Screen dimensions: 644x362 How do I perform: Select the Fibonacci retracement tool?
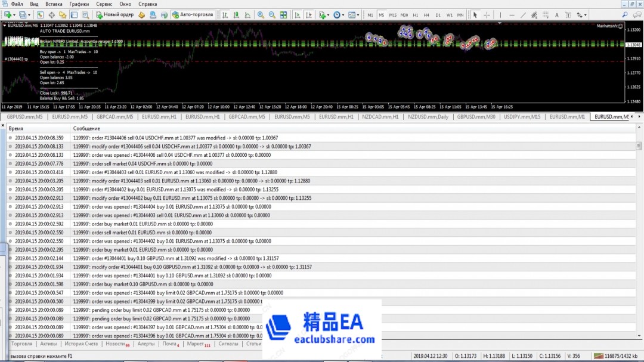[x=546, y=15]
